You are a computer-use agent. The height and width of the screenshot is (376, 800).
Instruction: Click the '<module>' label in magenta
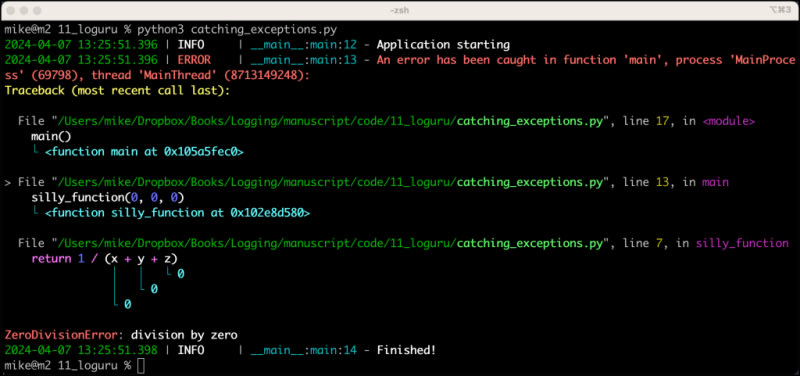pos(729,121)
